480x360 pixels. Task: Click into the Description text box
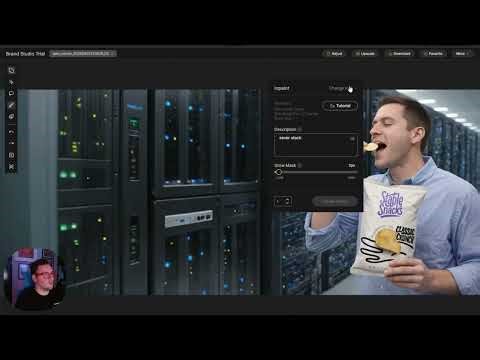315,145
